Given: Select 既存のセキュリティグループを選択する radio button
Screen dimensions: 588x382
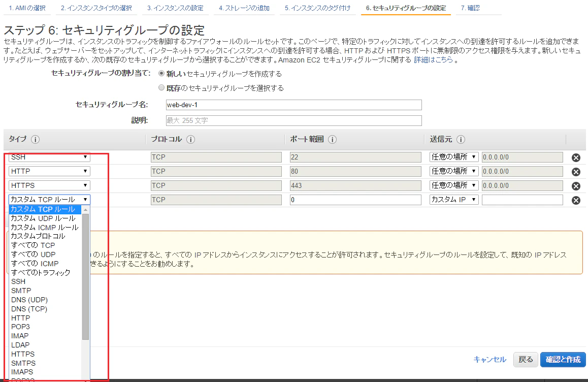Looking at the screenshot, I should click(161, 87).
